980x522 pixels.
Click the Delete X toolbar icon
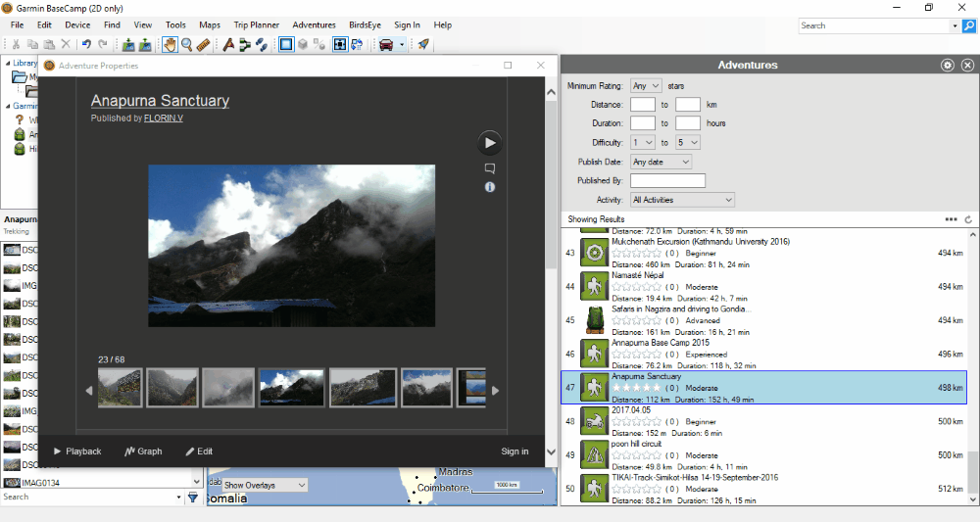pyautogui.click(x=66, y=44)
